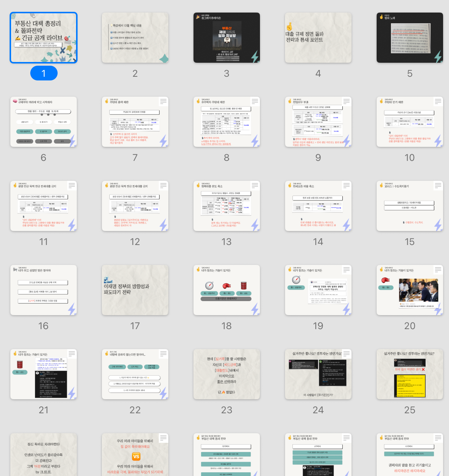Select slide 5 showing the book photo
This screenshot has height=476, width=449.
(410, 38)
